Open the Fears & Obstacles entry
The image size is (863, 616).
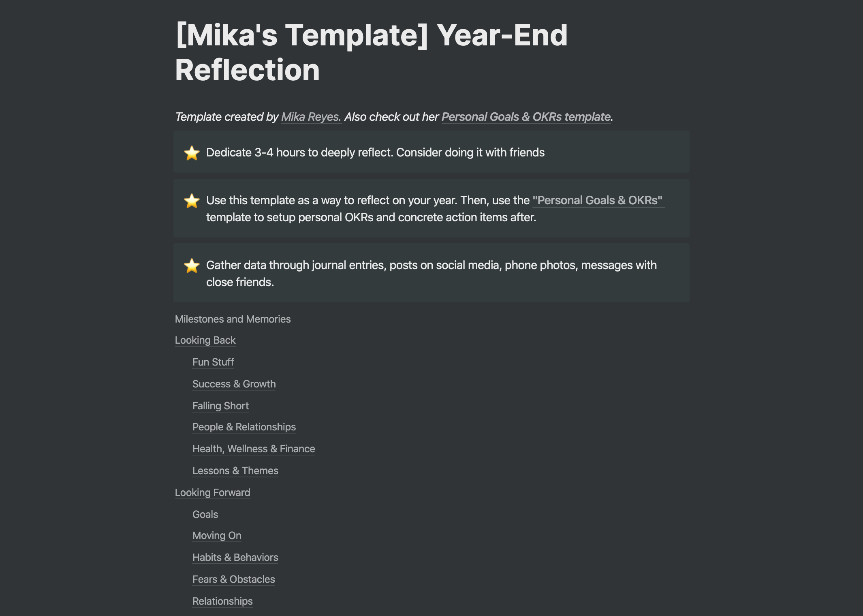233,579
